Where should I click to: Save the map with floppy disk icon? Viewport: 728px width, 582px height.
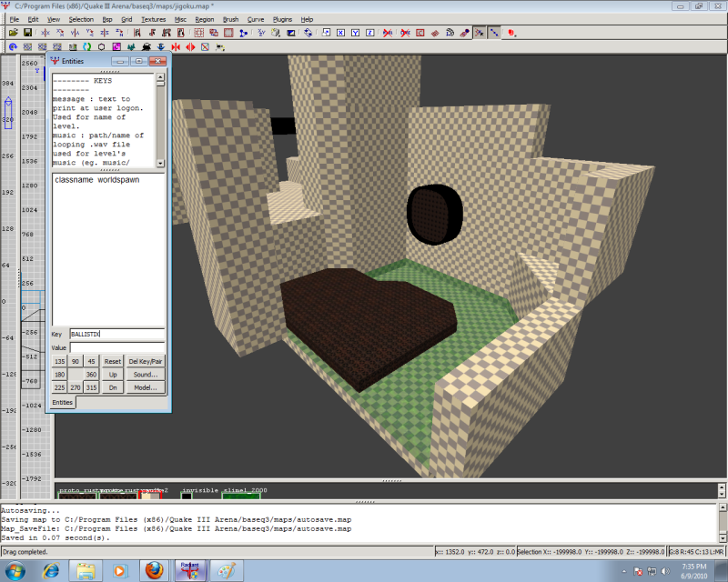[x=27, y=33]
